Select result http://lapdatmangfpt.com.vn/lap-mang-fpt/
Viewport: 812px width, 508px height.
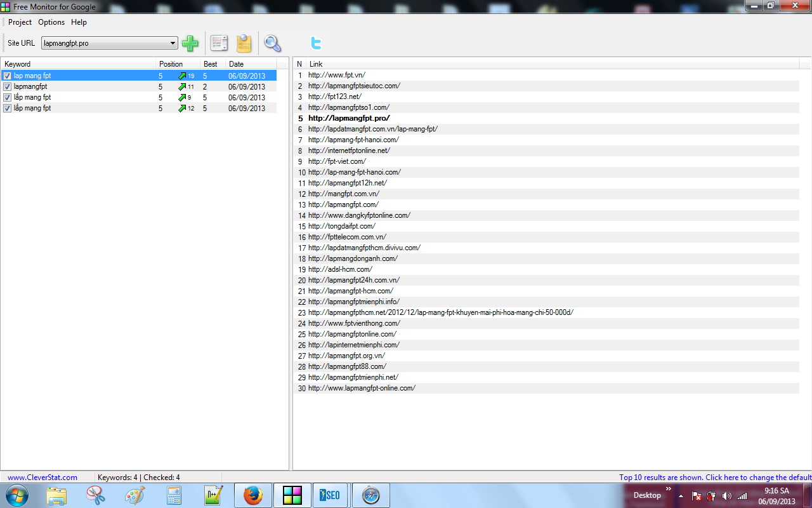pos(373,129)
